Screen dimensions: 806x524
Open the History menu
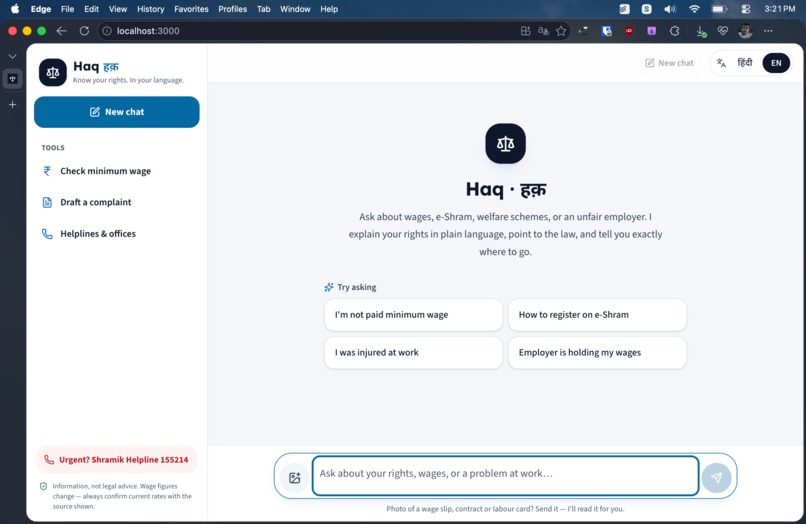(x=151, y=9)
